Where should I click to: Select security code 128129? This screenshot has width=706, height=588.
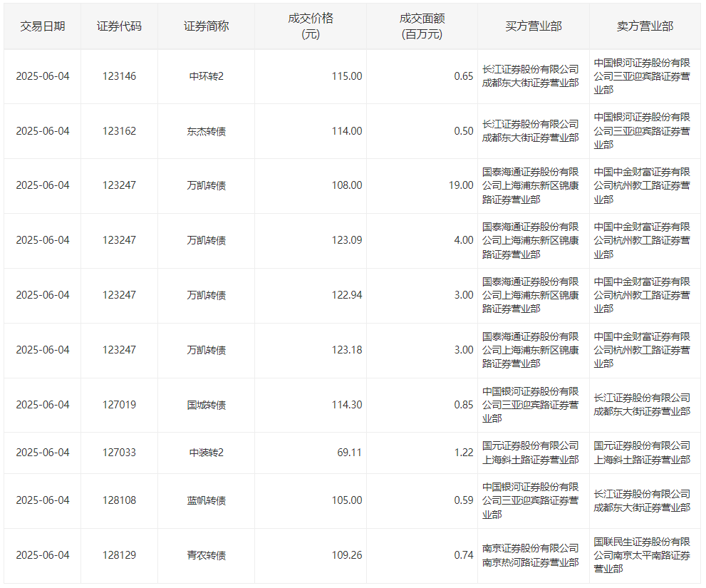point(119,555)
